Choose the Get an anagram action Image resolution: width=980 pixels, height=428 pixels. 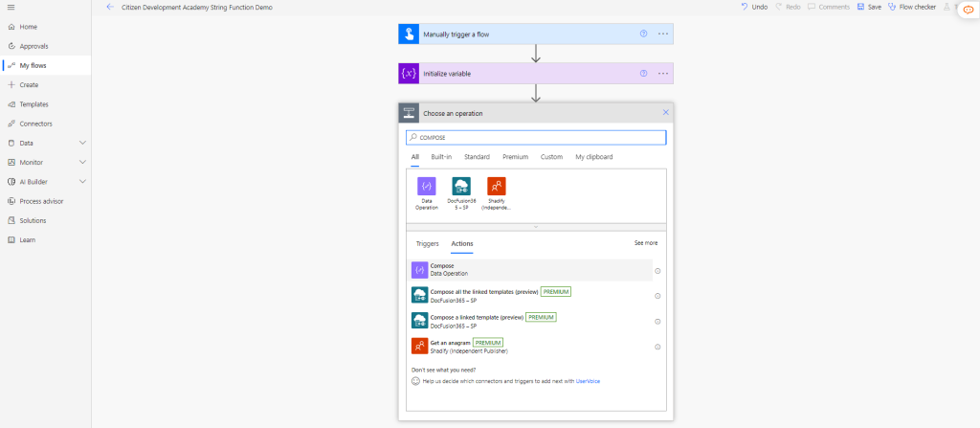click(529, 346)
